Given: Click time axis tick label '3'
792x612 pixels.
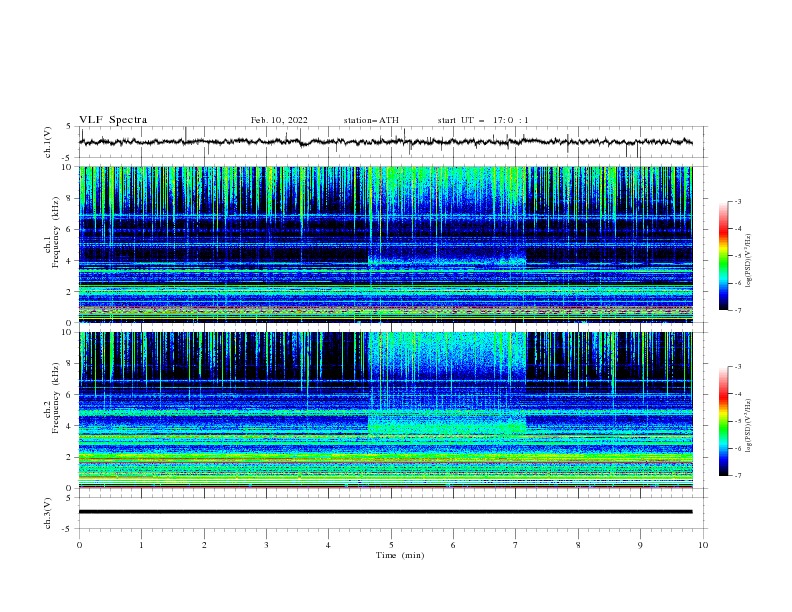Looking at the screenshot, I should 266,545.
